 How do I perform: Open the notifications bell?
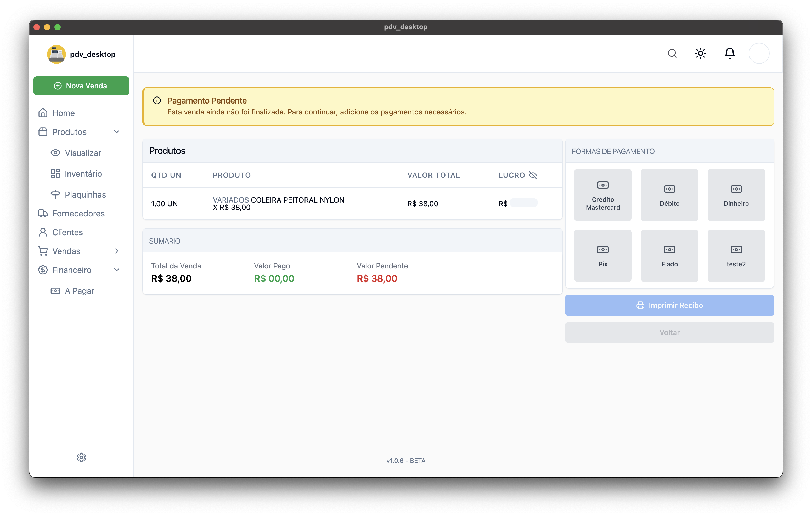(730, 53)
